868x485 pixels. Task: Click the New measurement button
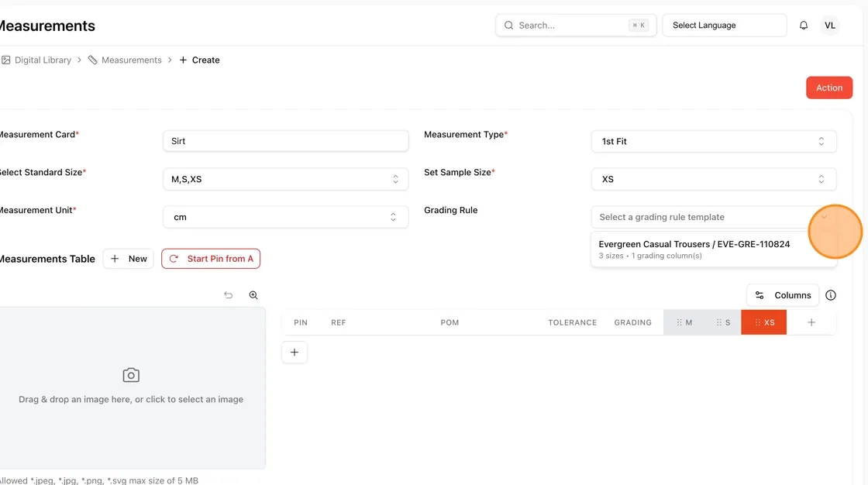pyautogui.click(x=129, y=259)
